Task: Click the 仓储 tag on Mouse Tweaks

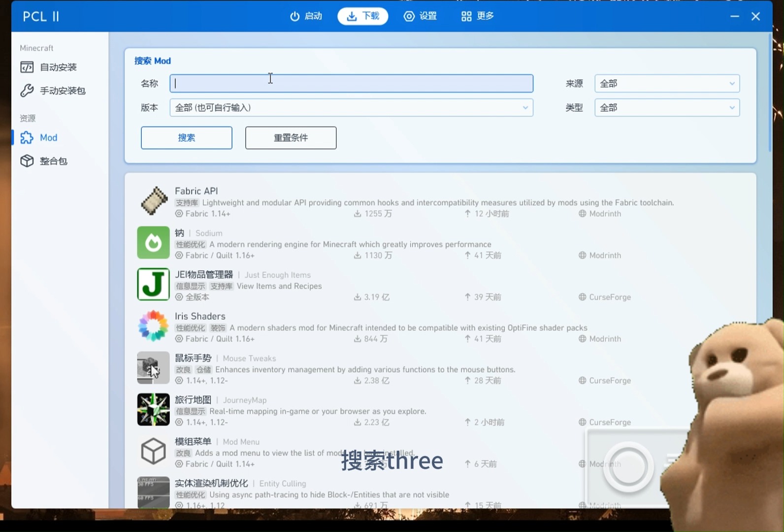Action: 203,370
